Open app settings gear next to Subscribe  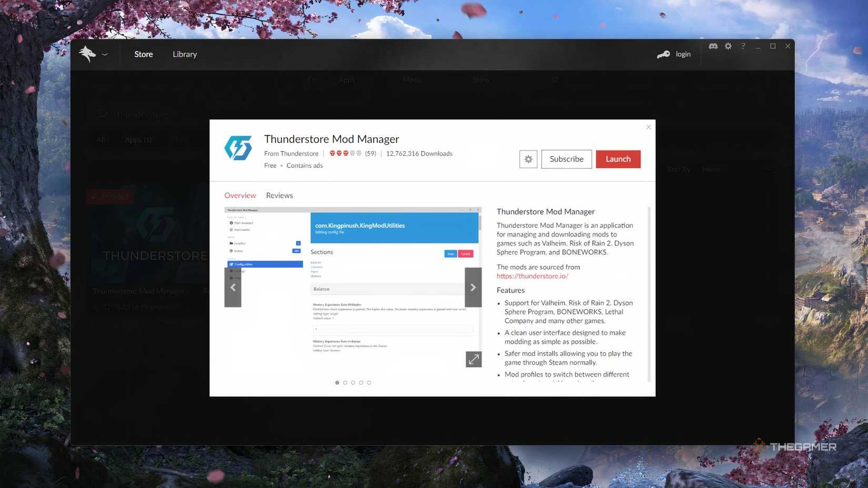click(528, 159)
